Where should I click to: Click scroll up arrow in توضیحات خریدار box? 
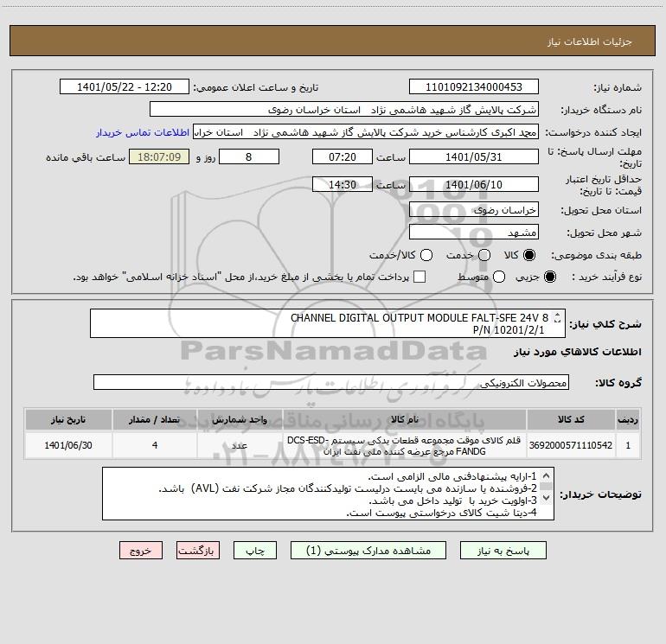tap(547, 475)
